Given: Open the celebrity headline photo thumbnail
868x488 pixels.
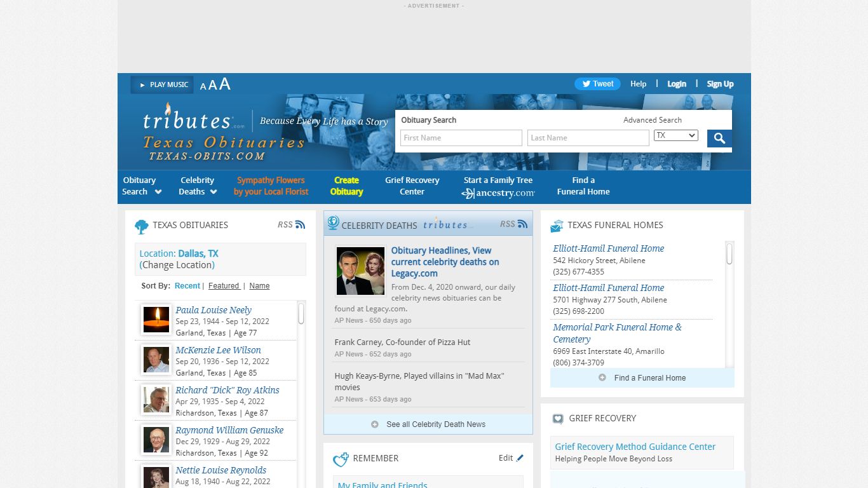Looking at the screenshot, I should [361, 271].
